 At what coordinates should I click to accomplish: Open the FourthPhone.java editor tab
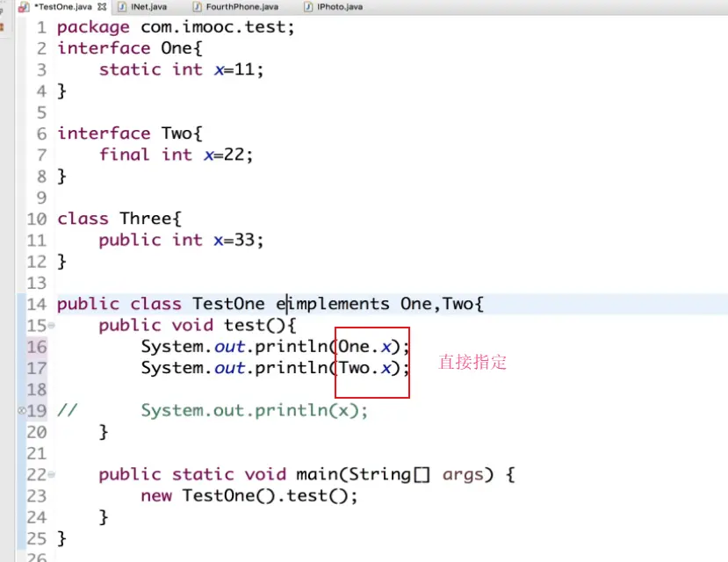(x=241, y=7)
